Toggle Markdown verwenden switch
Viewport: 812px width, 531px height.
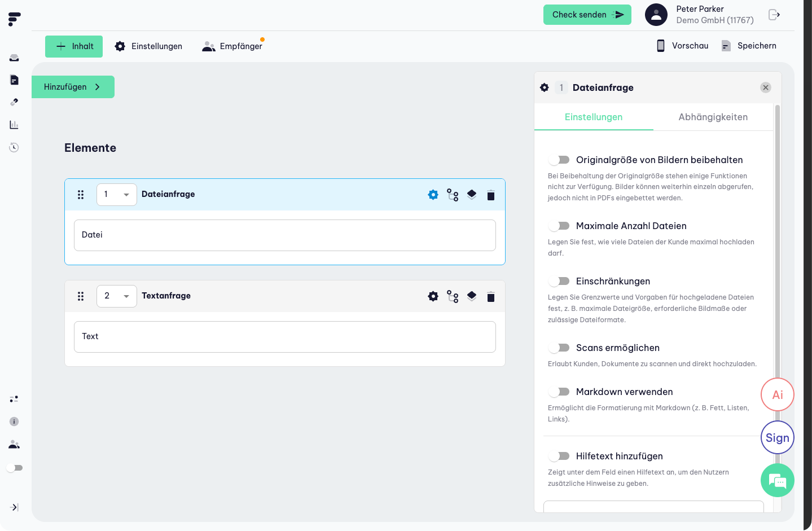(x=559, y=392)
